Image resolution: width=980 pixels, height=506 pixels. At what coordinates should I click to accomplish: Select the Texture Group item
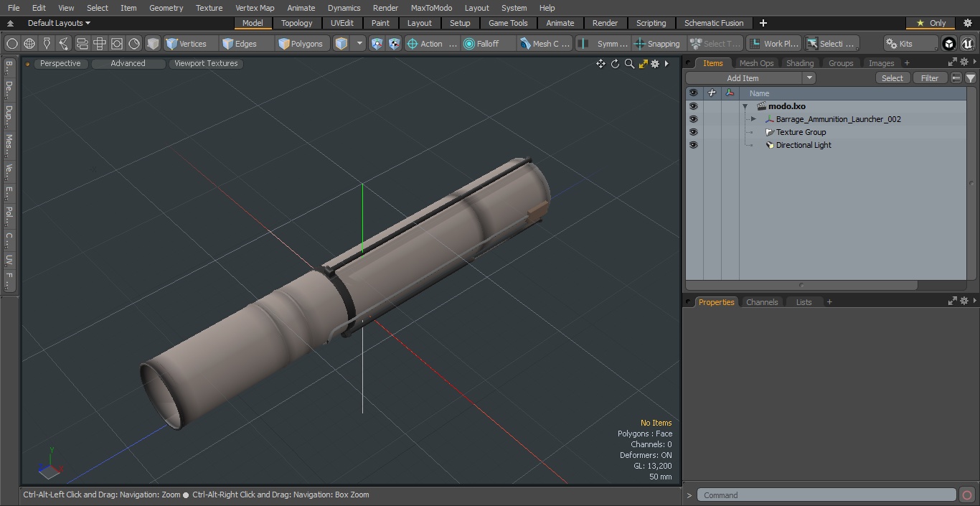(x=801, y=132)
